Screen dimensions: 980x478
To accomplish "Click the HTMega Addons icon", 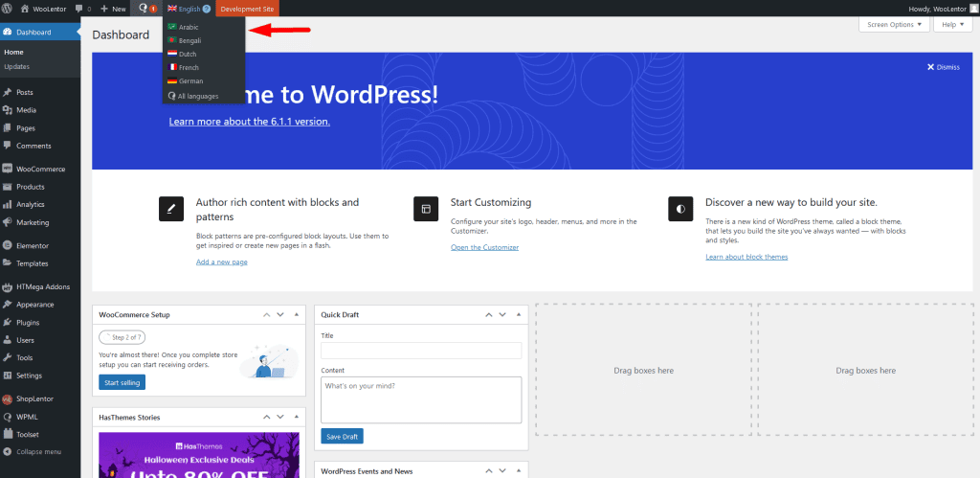I will click(8, 287).
